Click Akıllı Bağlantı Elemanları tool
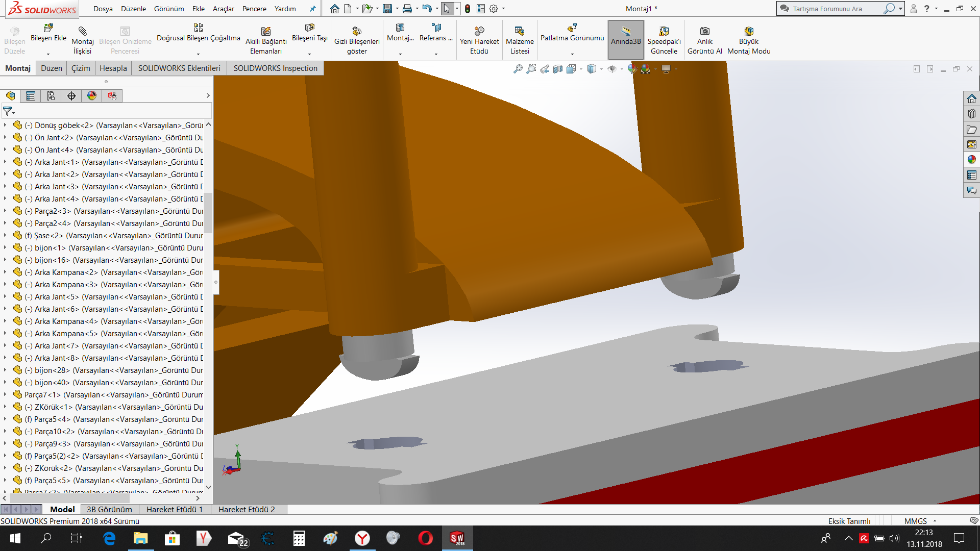 (266, 40)
